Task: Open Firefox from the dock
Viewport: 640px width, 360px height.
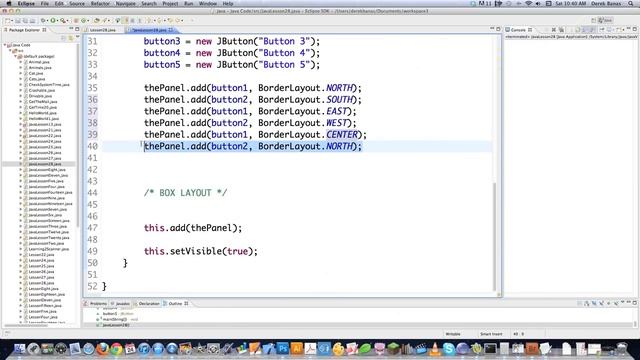Action: pyautogui.click(x=102, y=349)
